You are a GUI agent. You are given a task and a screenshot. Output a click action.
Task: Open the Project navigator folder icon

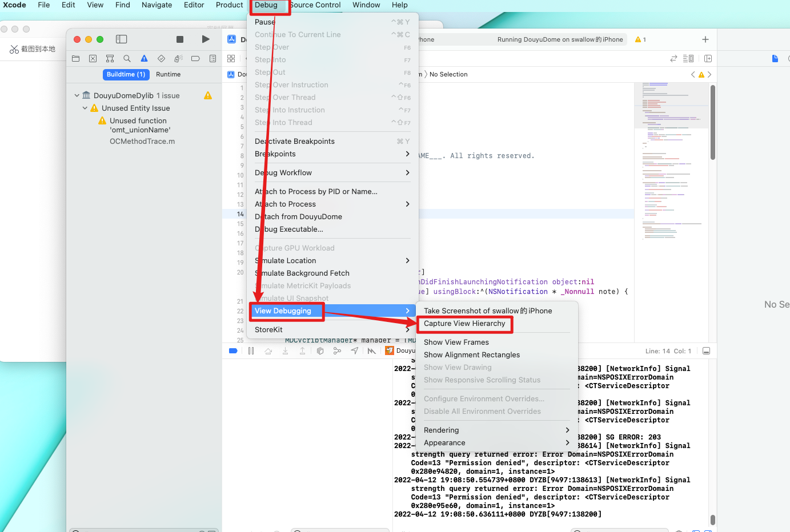[76, 58]
